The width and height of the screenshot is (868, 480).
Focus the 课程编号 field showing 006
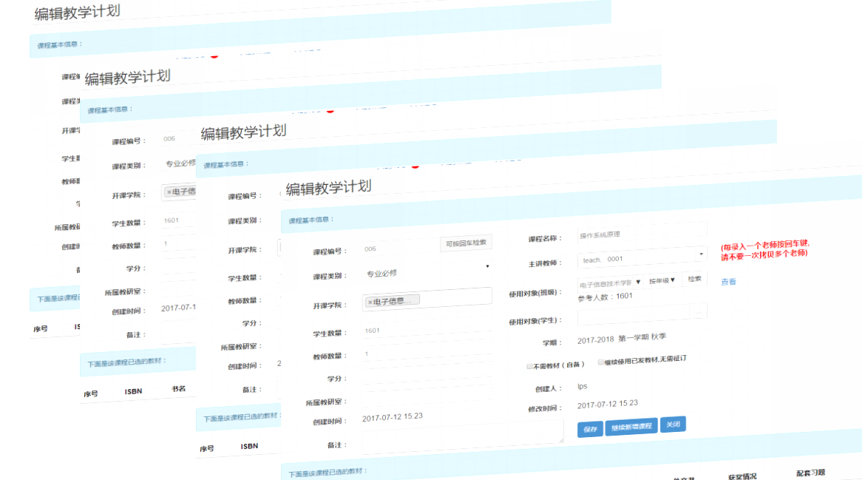(399, 249)
